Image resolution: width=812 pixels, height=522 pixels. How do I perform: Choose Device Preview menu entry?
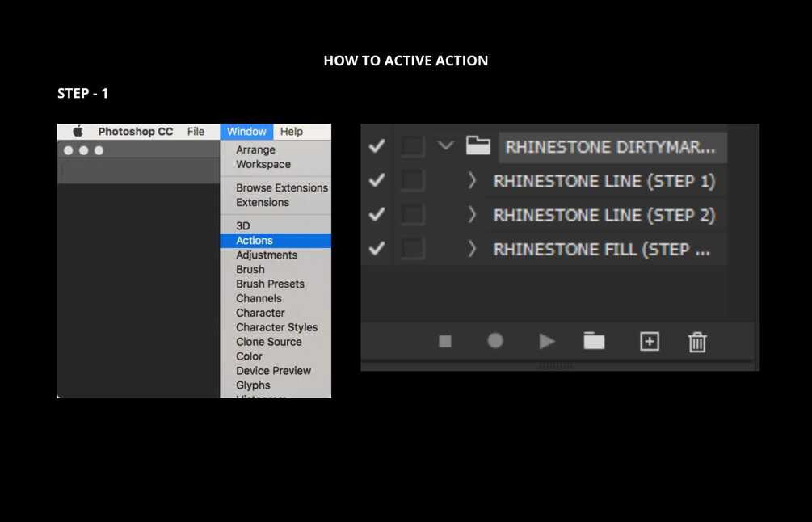(273, 371)
